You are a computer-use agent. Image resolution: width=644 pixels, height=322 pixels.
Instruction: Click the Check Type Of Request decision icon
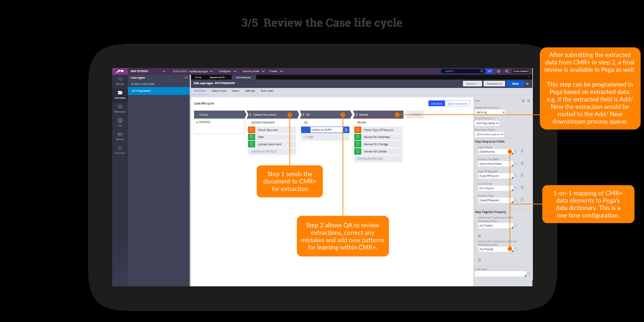(357, 130)
